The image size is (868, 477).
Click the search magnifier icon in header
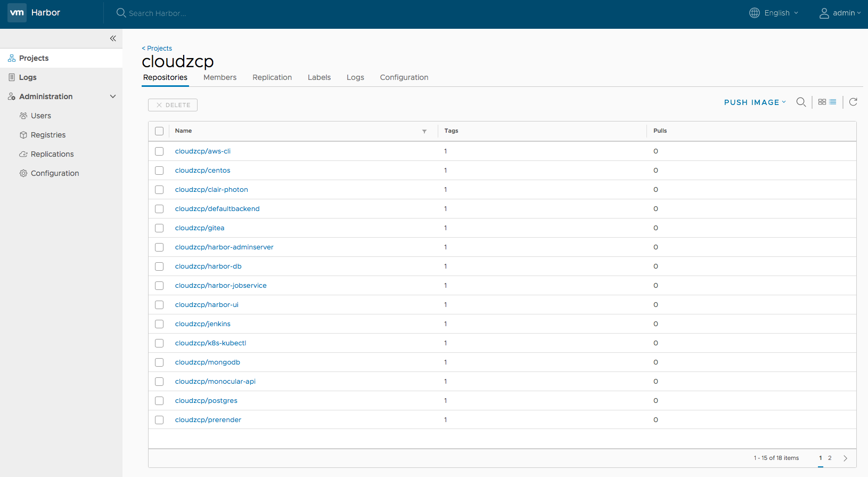[x=121, y=13]
